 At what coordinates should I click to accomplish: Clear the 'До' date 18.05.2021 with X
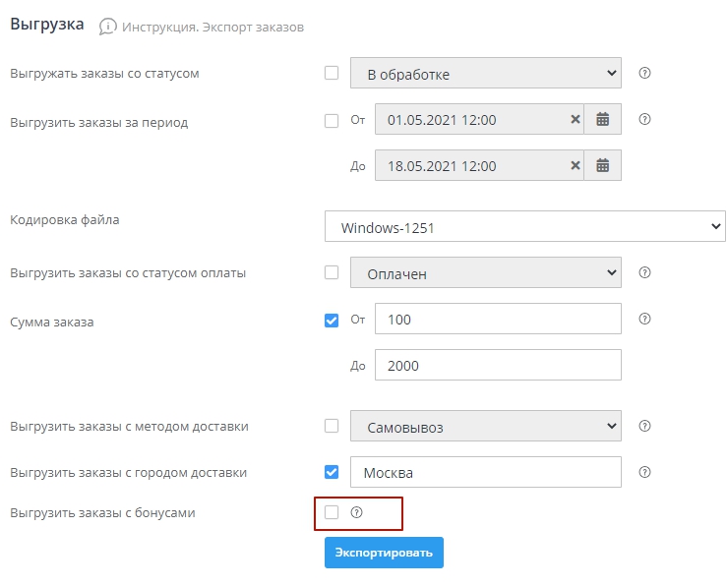(x=576, y=165)
